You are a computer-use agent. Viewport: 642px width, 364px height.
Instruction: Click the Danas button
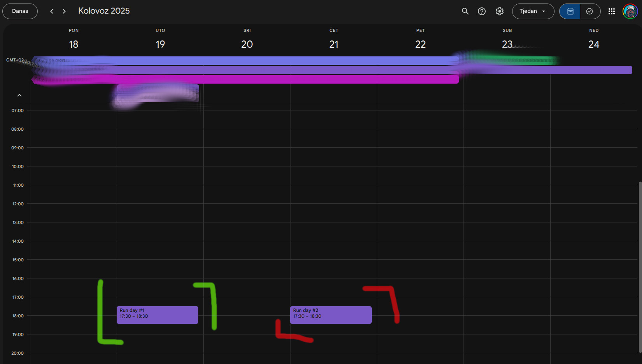[20, 11]
